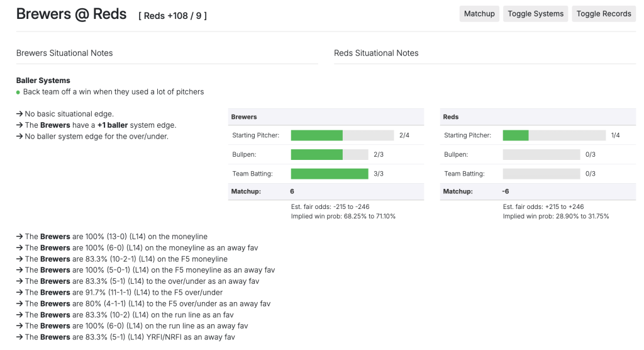
Task: Click the Baller Systems label
Action: click(x=43, y=81)
